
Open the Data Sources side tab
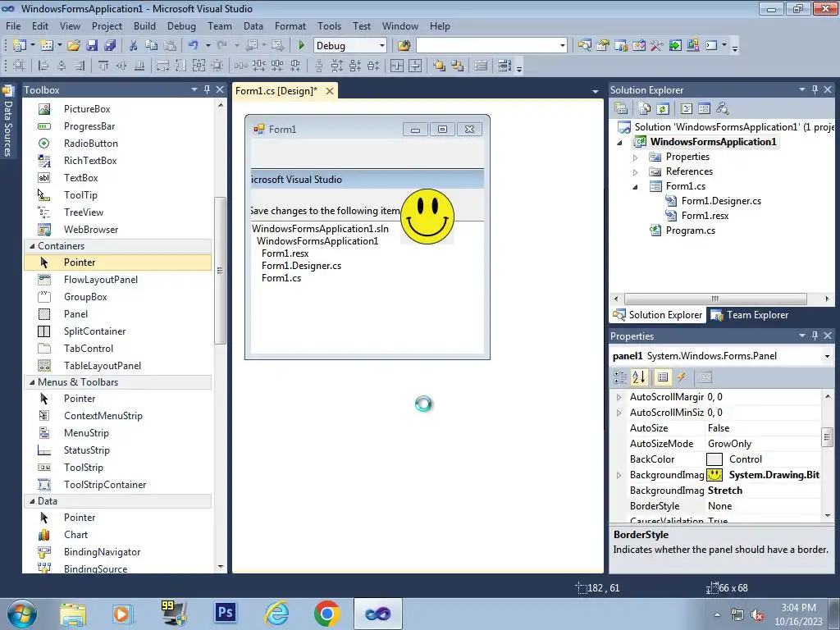pos(7,122)
